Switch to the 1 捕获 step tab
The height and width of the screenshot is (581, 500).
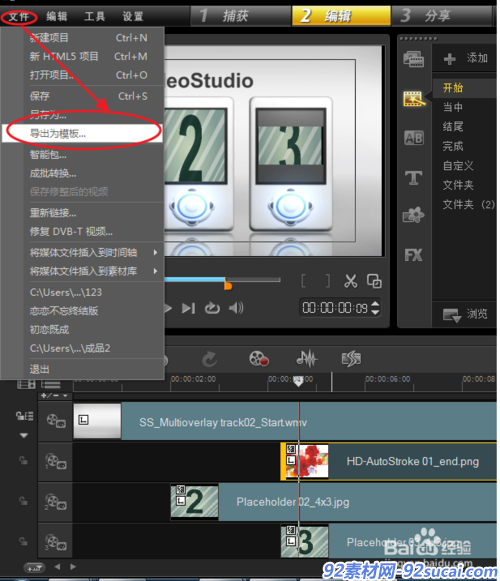241,16
